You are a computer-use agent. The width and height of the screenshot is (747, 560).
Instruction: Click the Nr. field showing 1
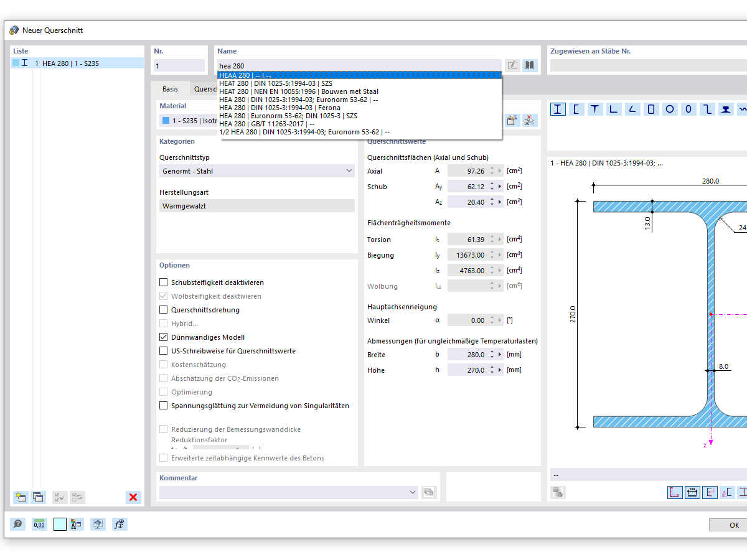179,65
